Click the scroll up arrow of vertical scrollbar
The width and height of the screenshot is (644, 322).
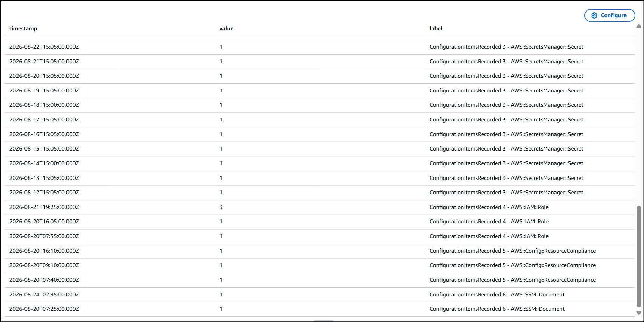639,26
